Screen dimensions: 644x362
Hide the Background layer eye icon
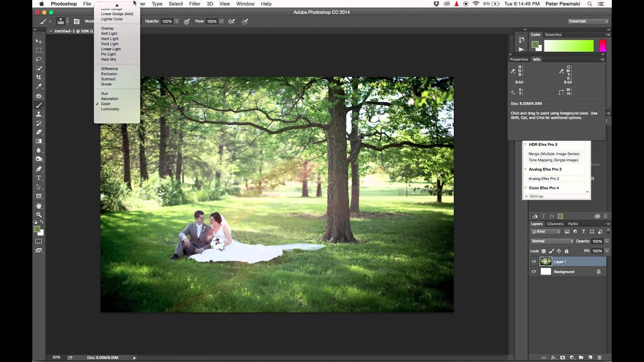point(534,271)
